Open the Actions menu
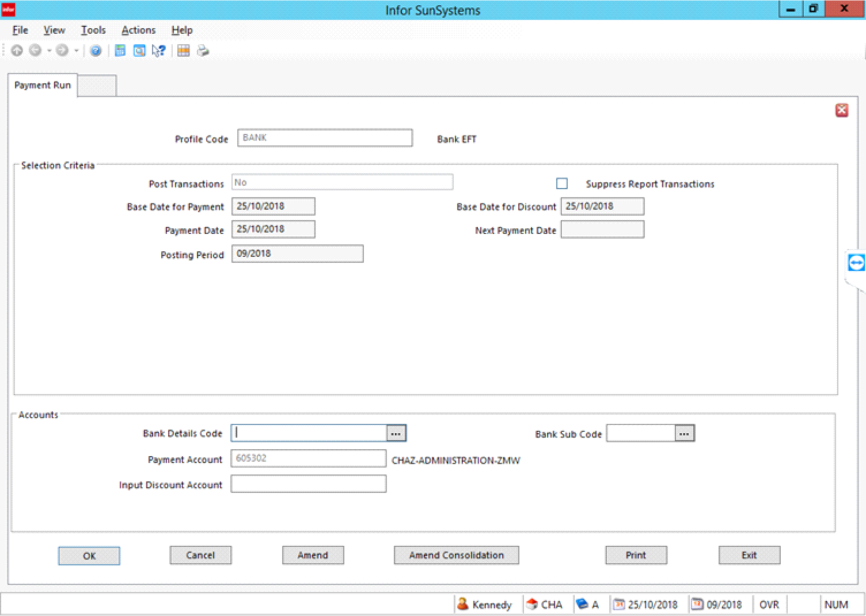Screen dimensions: 866x616 (138, 30)
